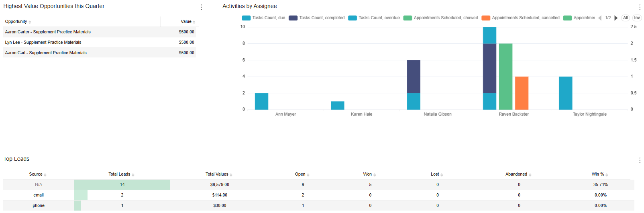Open Activities by Assignee kebab menu
644x213 pixels.
(x=640, y=7)
